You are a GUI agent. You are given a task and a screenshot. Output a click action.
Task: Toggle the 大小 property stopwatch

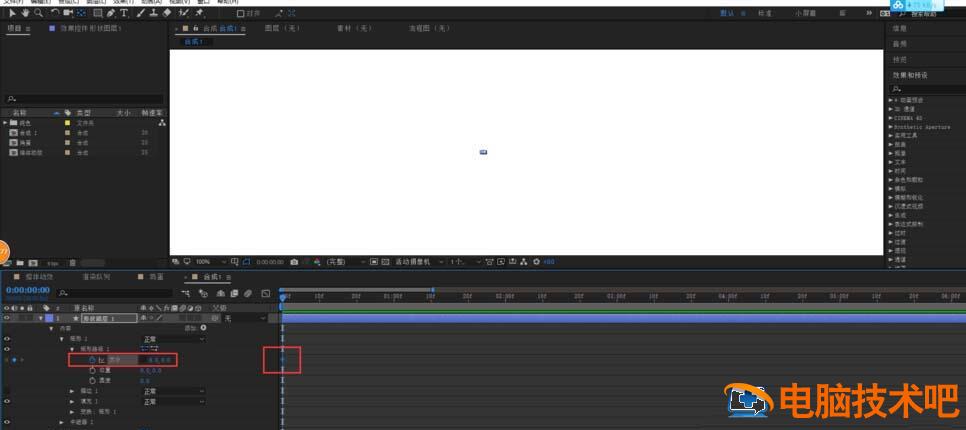coord(92,360)
